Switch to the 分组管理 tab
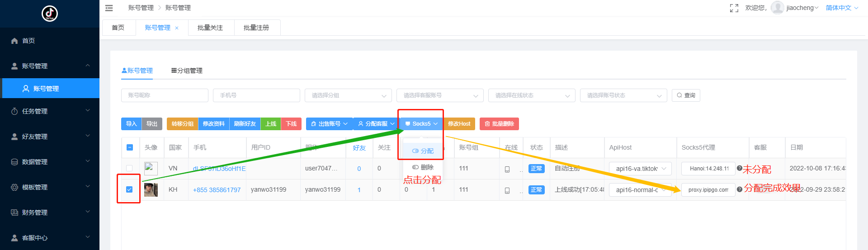868x250 pixels. click(187, 71)
